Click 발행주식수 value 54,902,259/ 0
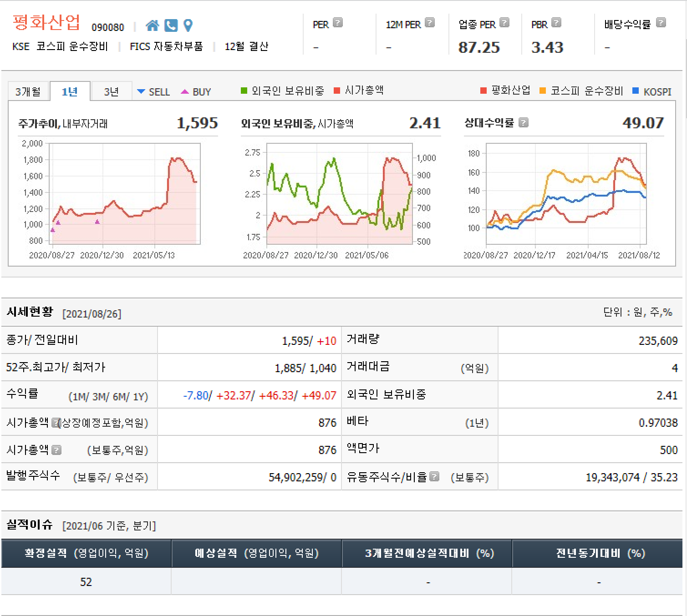 point(302,477)
